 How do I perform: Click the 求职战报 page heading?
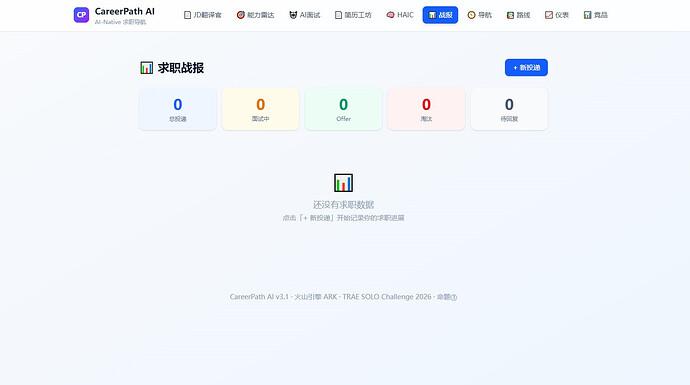pyautogui.click(x=172, y=68)
